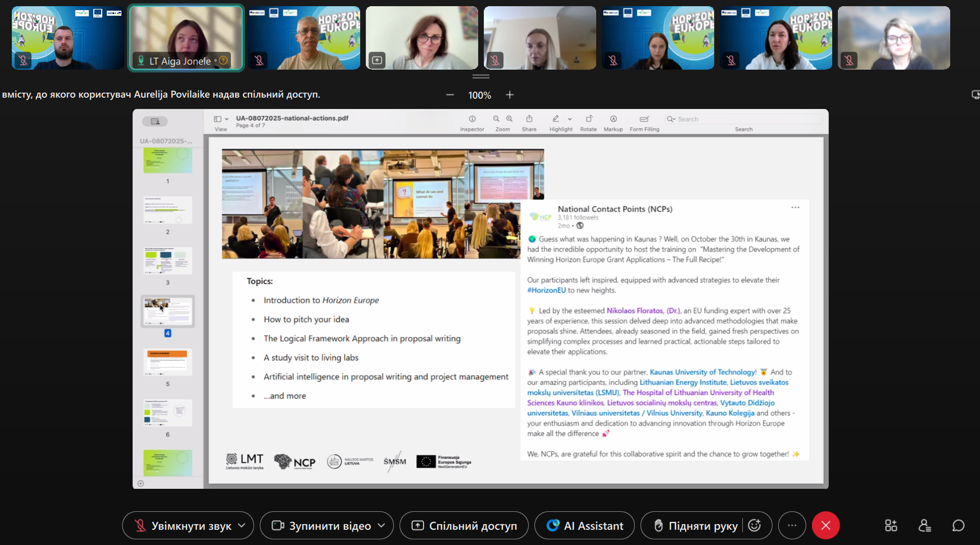This screenshot has width=980, height=545.
Task: Click 'How to pitch your idea' bullet
Action: coord(306,319)
